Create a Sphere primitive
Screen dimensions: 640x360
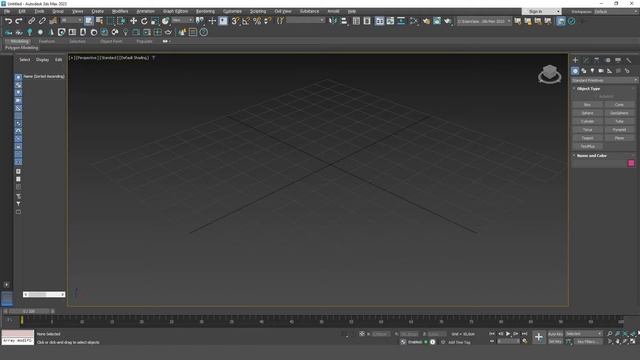(587, 113)
